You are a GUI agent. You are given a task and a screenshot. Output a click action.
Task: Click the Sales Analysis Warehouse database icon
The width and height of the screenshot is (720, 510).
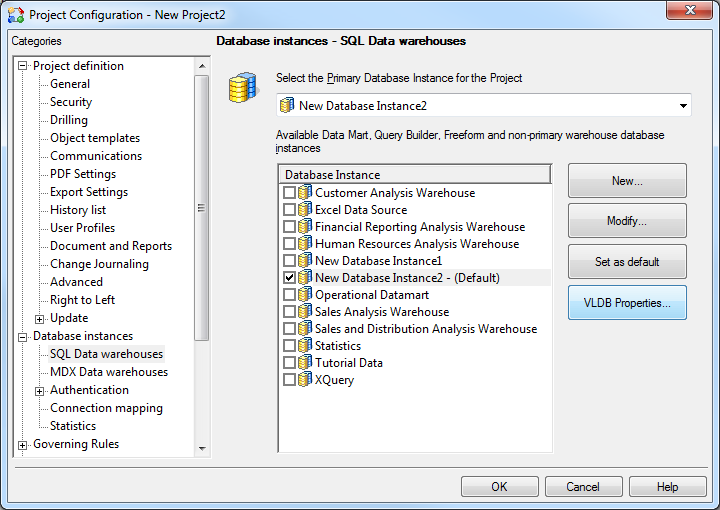305,312
